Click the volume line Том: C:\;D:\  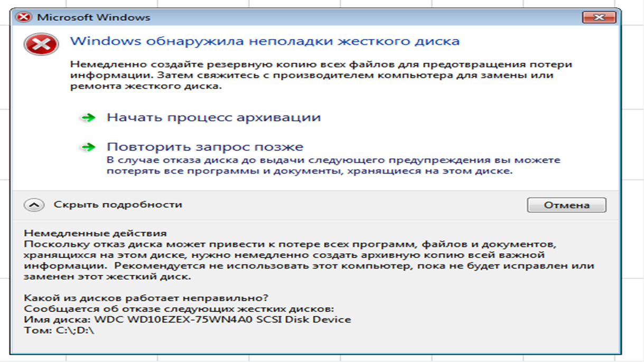click(x=59, y=331)
